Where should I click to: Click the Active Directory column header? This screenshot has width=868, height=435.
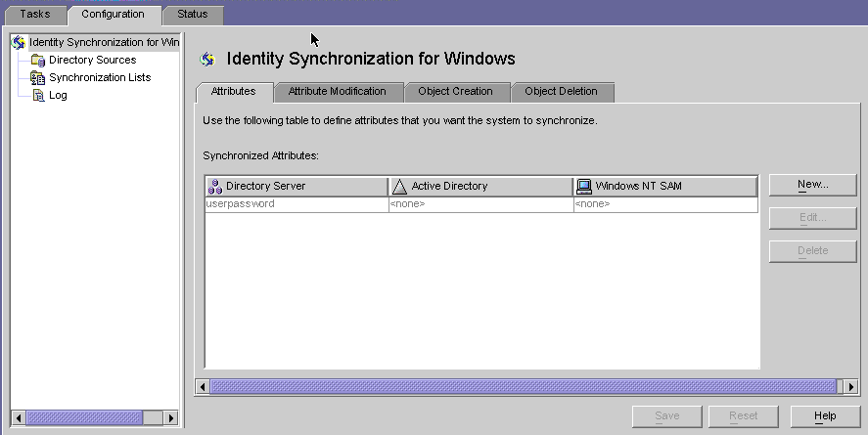(x=481, y=187)
